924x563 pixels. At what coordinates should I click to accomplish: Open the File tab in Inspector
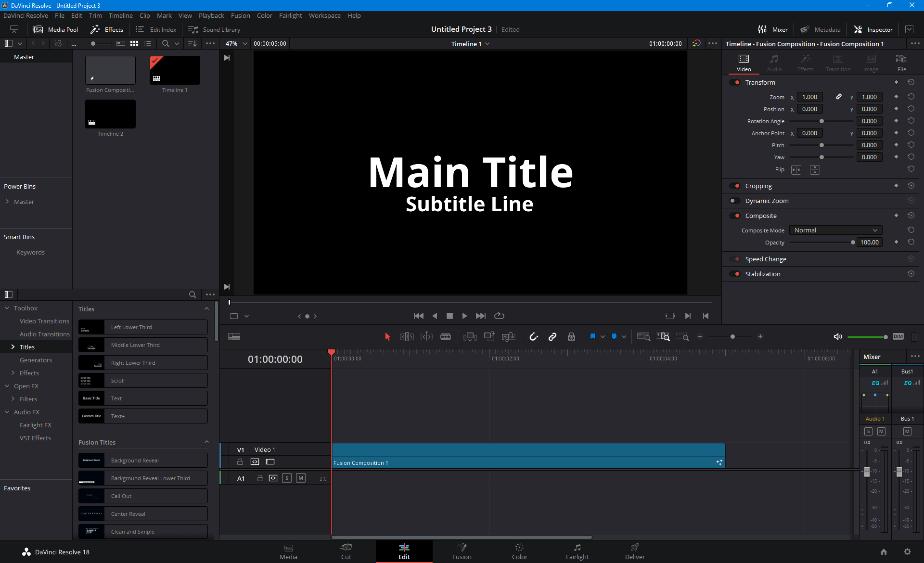[901, 63]
